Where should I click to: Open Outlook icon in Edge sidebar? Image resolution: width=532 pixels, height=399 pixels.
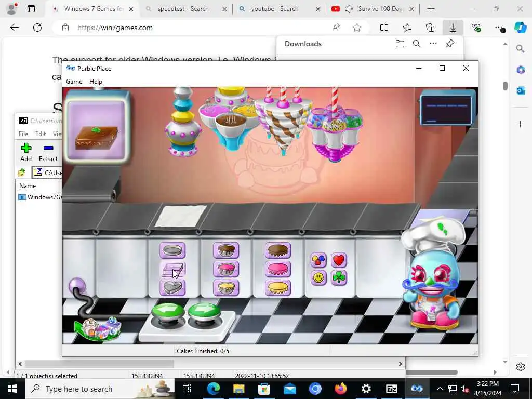(x=521, y=90)
